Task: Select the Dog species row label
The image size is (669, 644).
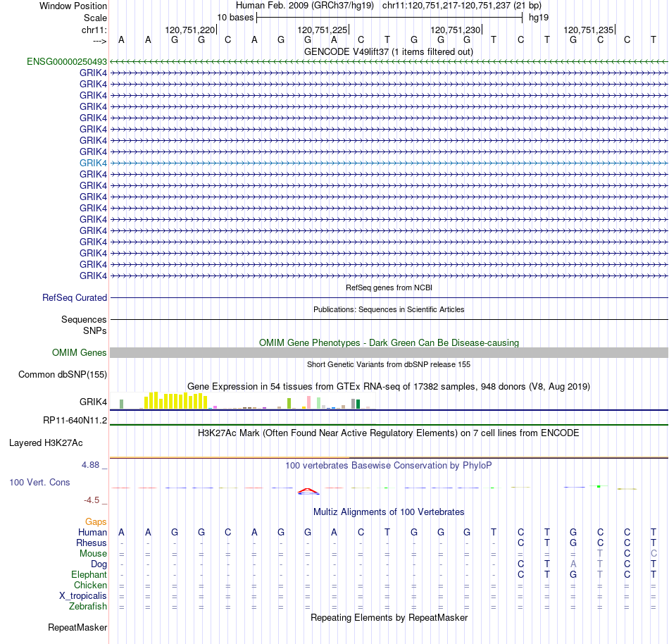Action: 99,564
